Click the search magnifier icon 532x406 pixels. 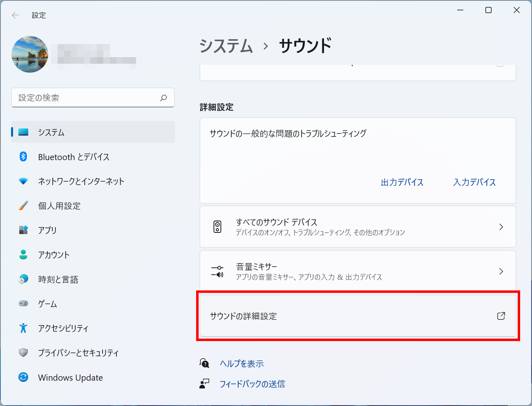coord(163,98)
